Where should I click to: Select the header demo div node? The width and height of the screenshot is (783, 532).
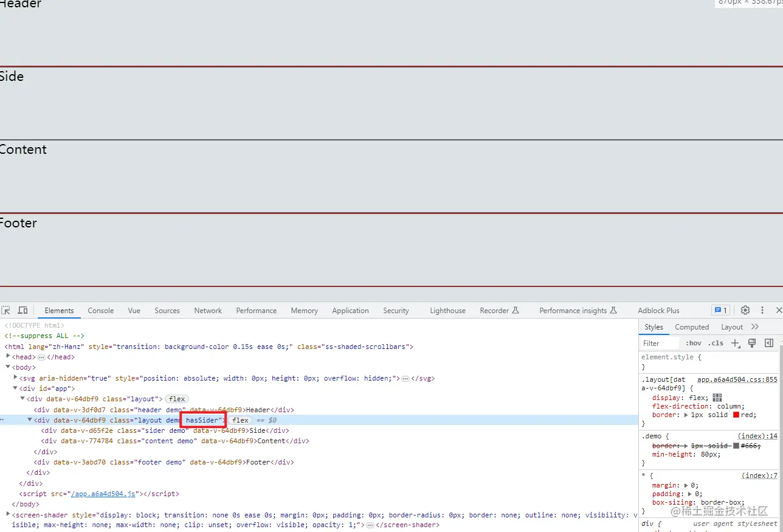point(164,410)
